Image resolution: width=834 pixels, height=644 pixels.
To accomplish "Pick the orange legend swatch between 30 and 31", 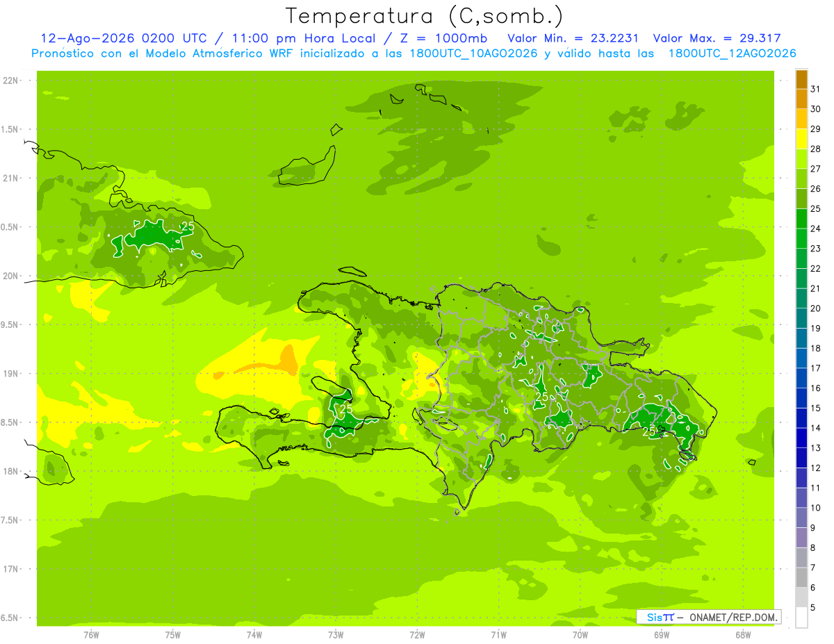I will [802, 99].
